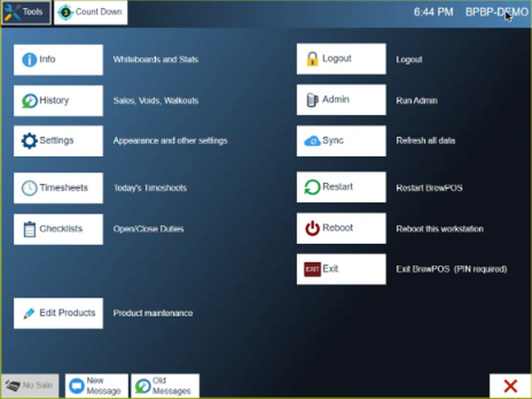Click the Logout padlock icon
This screenshot has height=399, width=532.
[312, 59]
